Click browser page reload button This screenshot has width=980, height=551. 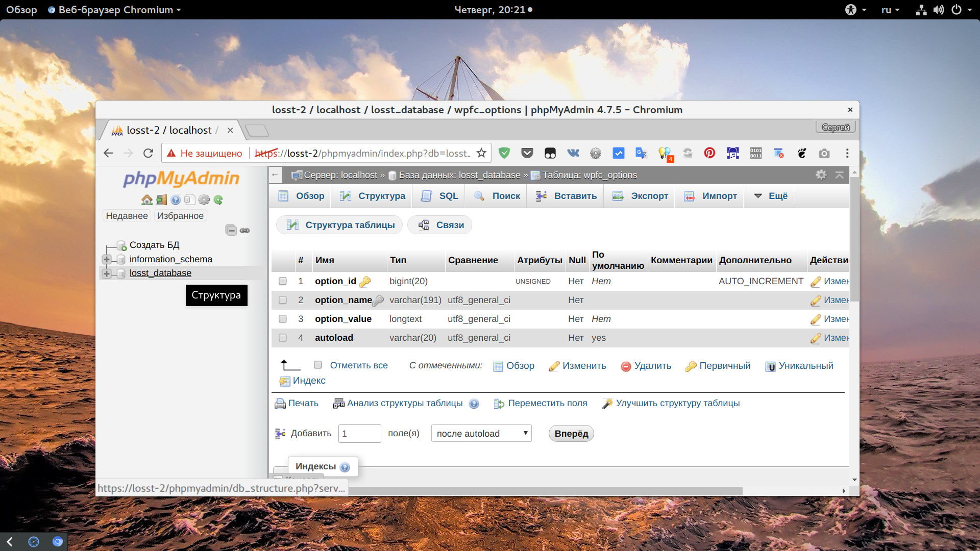click(149, 153)
